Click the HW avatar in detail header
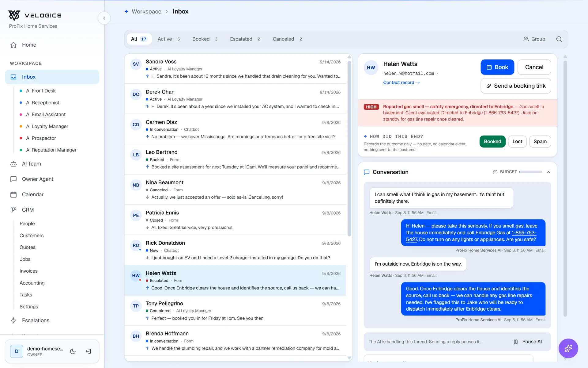This screenshot has height=368, width=588. [x=371, y=67]
